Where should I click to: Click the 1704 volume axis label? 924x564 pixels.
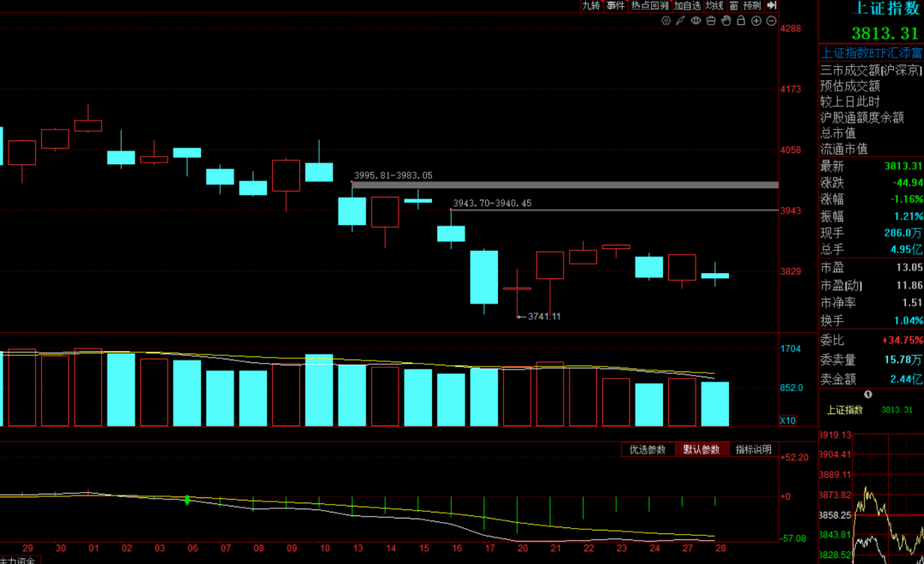click(x=791, y=348)
